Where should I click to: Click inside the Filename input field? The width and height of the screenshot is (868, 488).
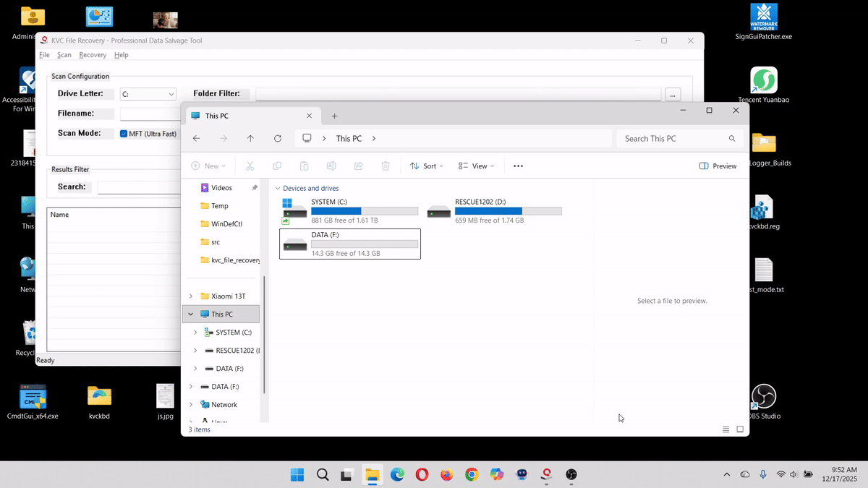coord(150,114)
